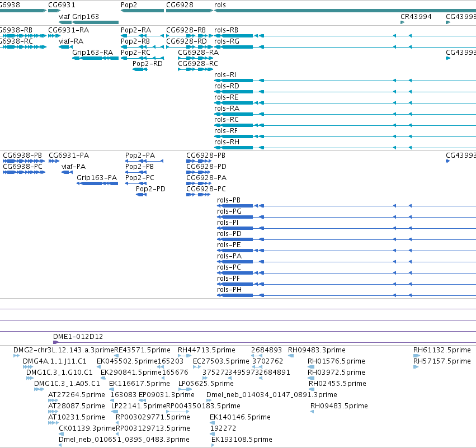This screenshot has height=448, width=476.
Task: Open the RH09483.5prime EST label
Action: pyautogui.click(x=339, y=407)
